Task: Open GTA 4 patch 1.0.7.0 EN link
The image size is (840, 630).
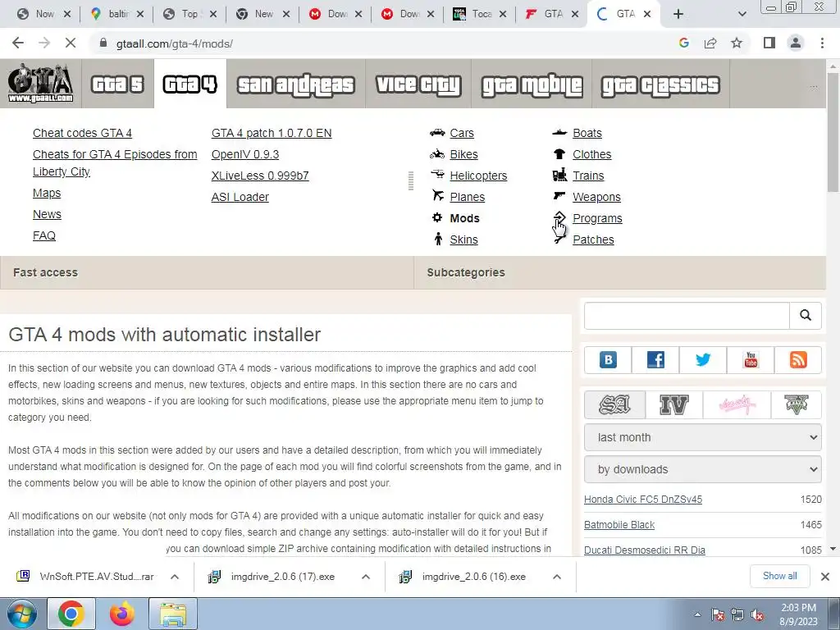Action: [x=271, y=133]
